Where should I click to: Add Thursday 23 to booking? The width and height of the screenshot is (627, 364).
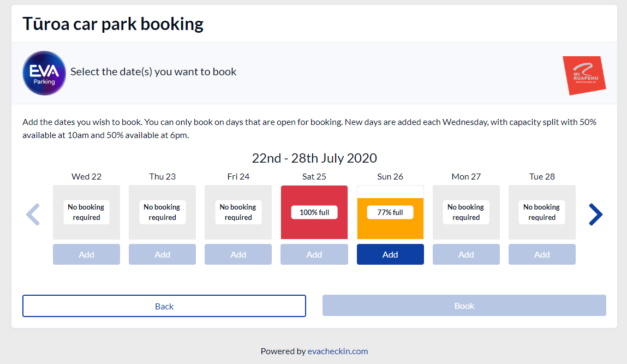163,254
